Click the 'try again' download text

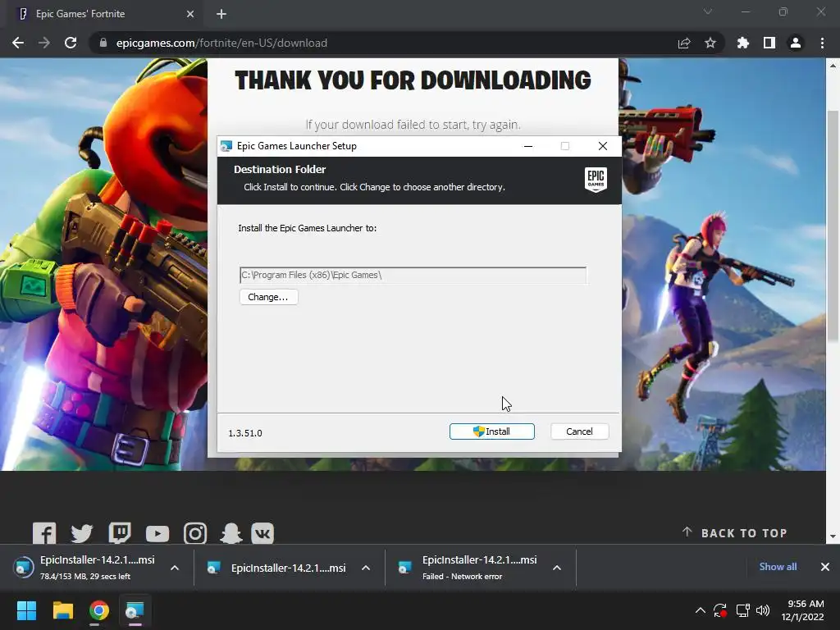tap(496, 125)
